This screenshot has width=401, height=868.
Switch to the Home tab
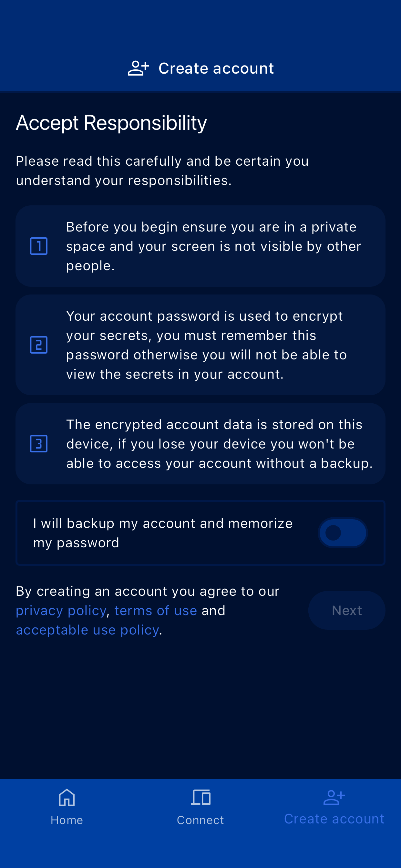(67, 820)
